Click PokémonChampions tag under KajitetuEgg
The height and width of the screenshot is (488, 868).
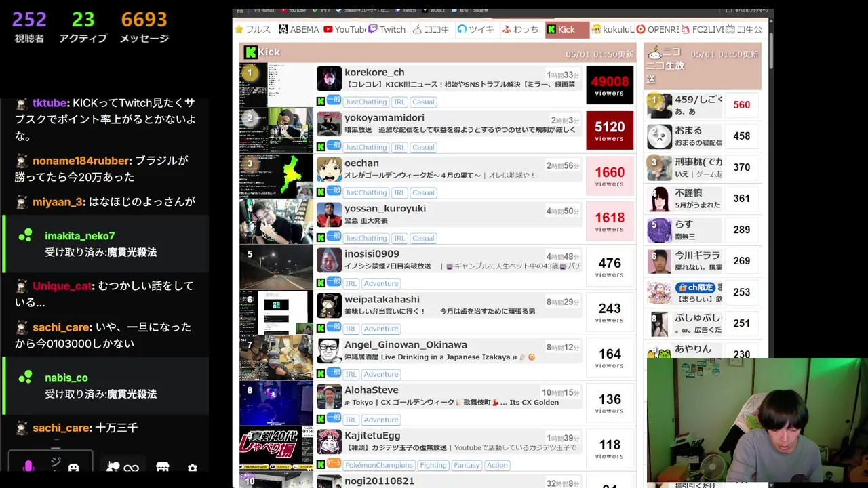pyautogui.click(x=379, y=465)
